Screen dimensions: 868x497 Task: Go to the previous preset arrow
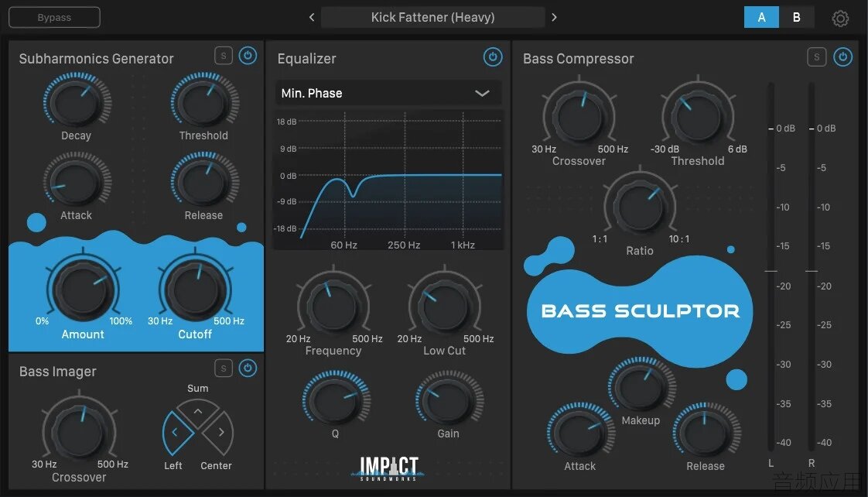(x=312, y=17)
